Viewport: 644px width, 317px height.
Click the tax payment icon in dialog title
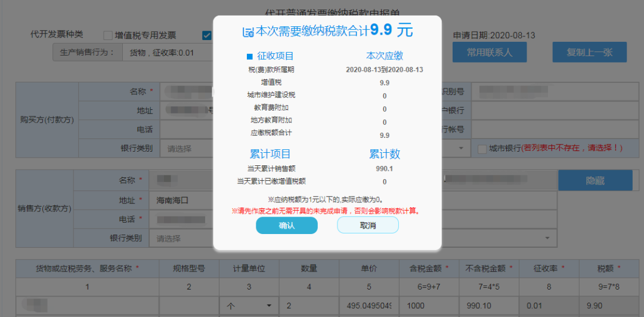pyautogui.click(x=248, y=33)
